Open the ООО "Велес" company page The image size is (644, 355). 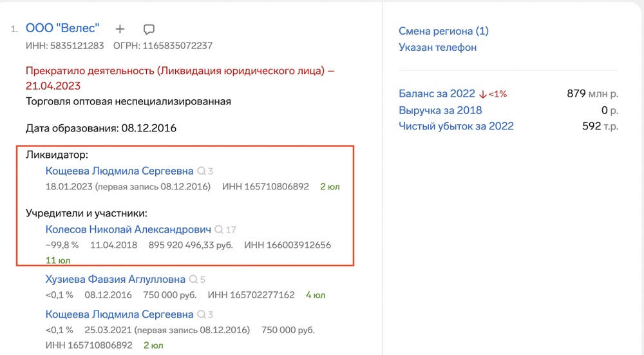pyautogui.click(x=62, y=28)
